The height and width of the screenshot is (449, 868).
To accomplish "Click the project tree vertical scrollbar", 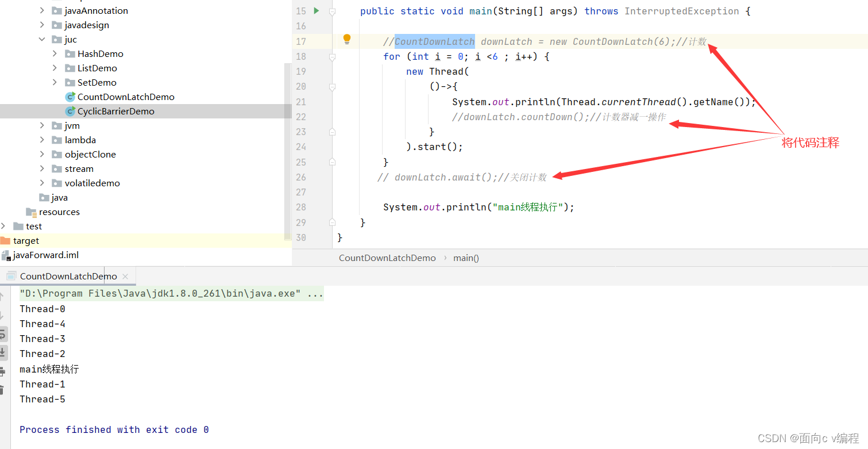I will (288, 151).
